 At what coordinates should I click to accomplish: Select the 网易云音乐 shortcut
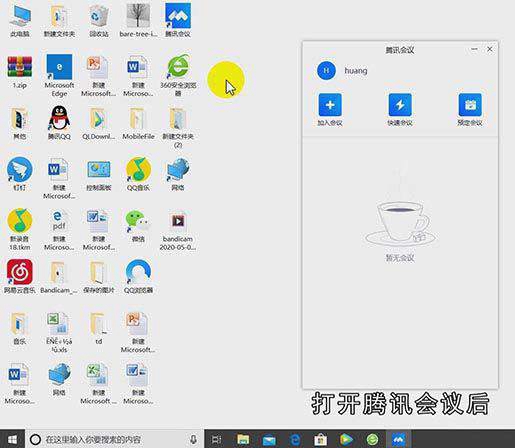point(20,277)
